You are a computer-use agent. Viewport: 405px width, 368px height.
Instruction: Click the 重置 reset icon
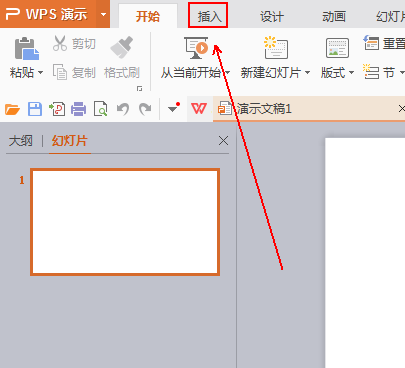(371, 43)
